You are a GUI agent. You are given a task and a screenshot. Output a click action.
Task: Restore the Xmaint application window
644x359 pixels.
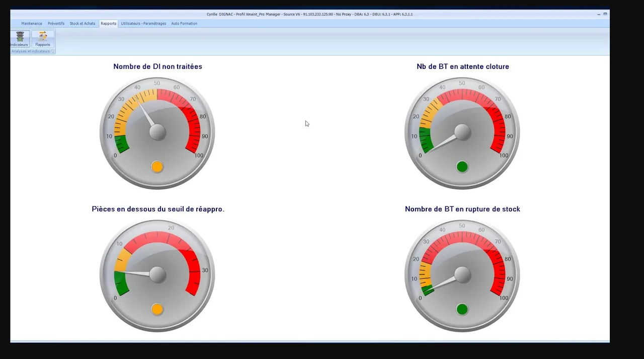click(x=605, y=14)
